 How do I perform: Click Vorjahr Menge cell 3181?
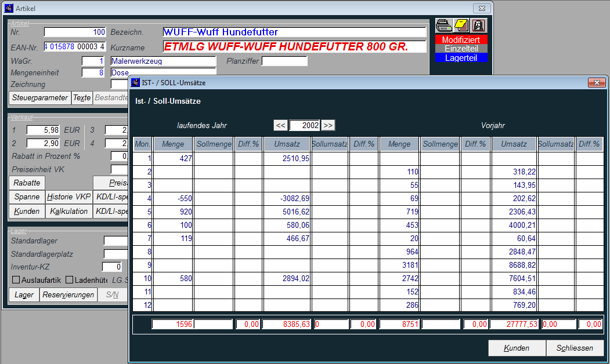(399, 265)
